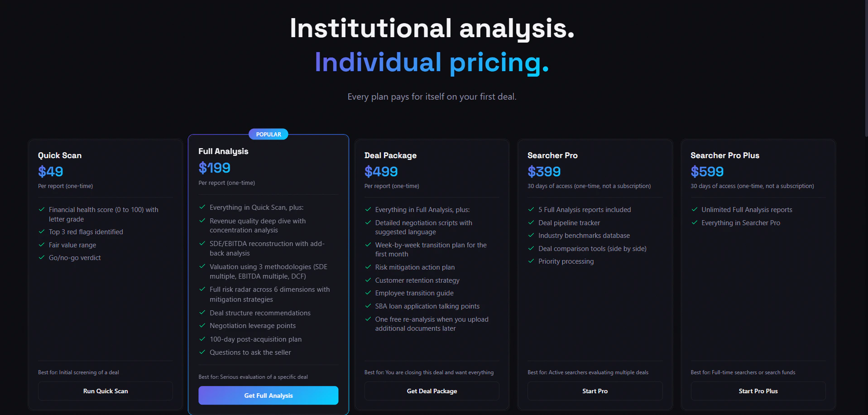Click checkmark beside Unlimited Full Analysis reports
The width and height of the screenshot is (868, 415).
tap(694, 209)
